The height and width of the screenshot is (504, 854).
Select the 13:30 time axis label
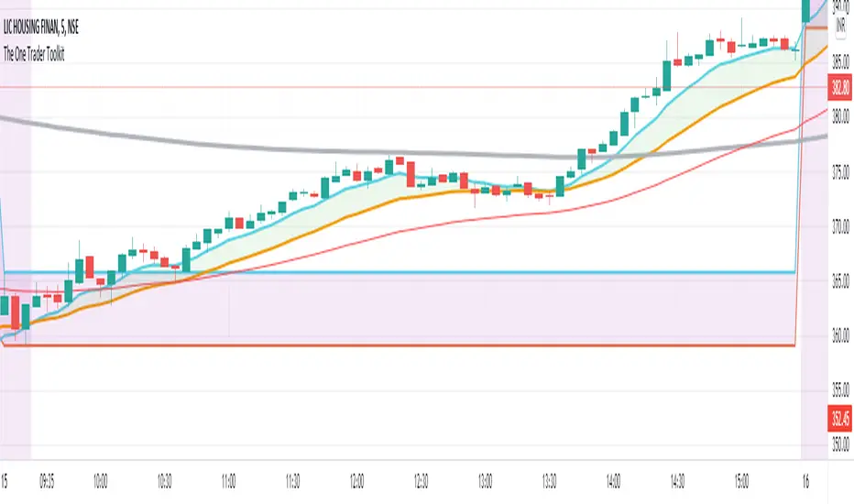pyautogui.click(x=550, y=477)
